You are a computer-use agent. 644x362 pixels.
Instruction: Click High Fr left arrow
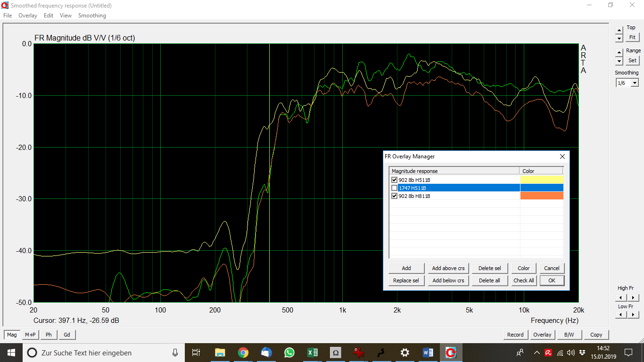click(621, 297)
